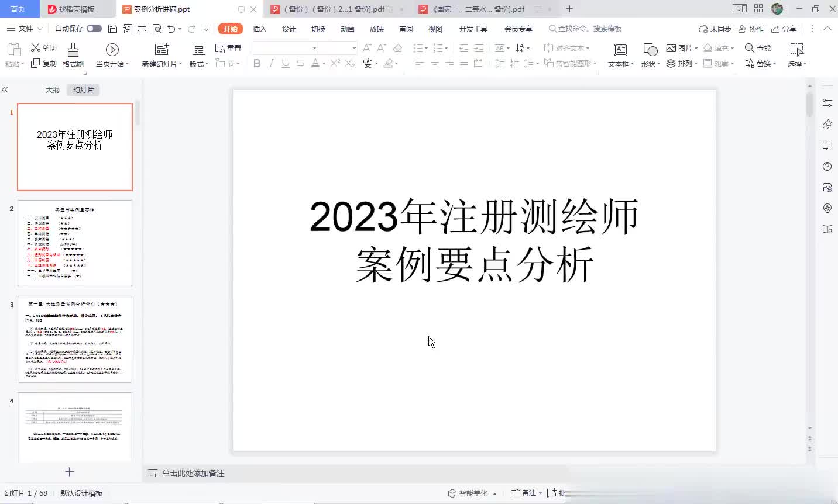
Task: Click the Paste (粘贴) clipboard icon
Action: point(13,50)
